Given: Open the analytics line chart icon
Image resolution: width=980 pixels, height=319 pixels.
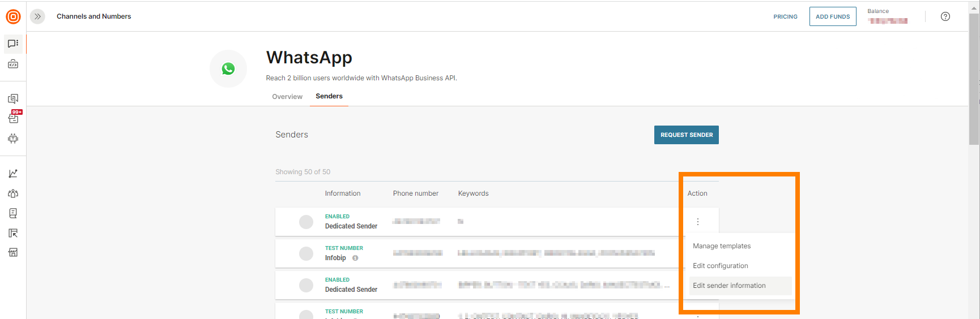Looking at the screenshot, I should (13, 174).
